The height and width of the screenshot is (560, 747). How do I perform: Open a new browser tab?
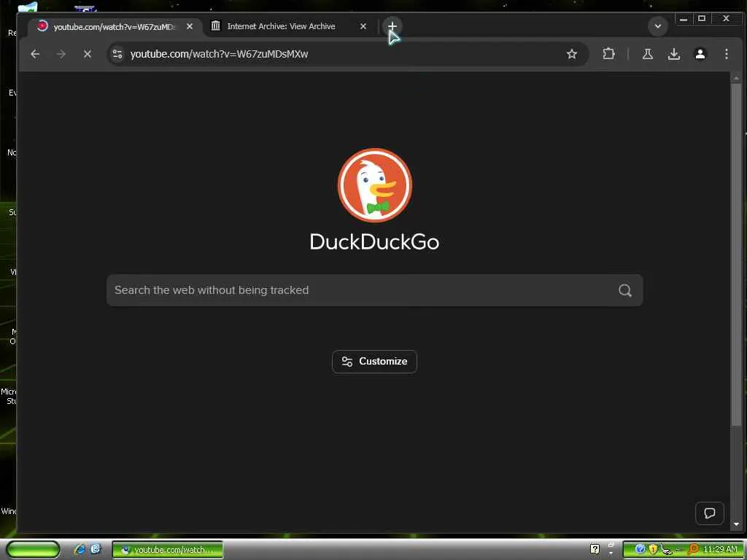pos(392,26)
